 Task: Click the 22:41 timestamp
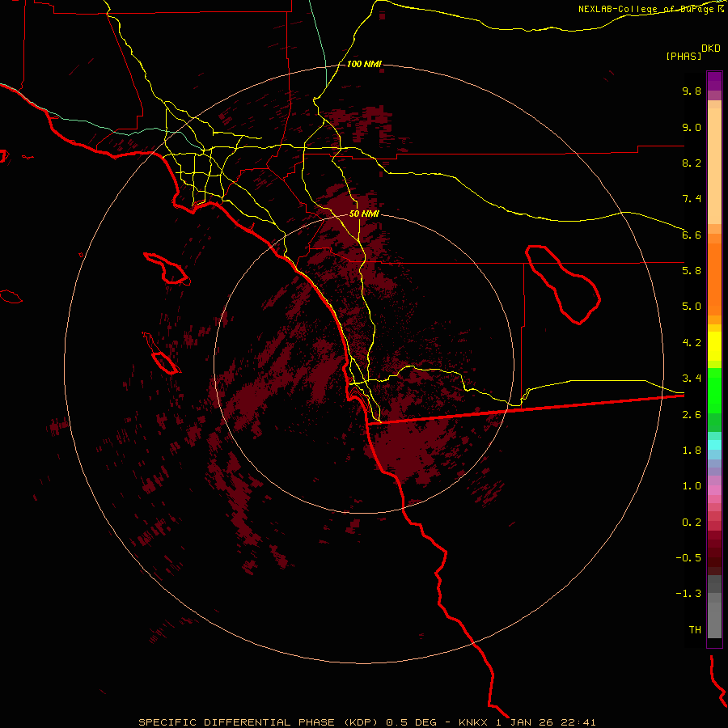click(578, 722)
